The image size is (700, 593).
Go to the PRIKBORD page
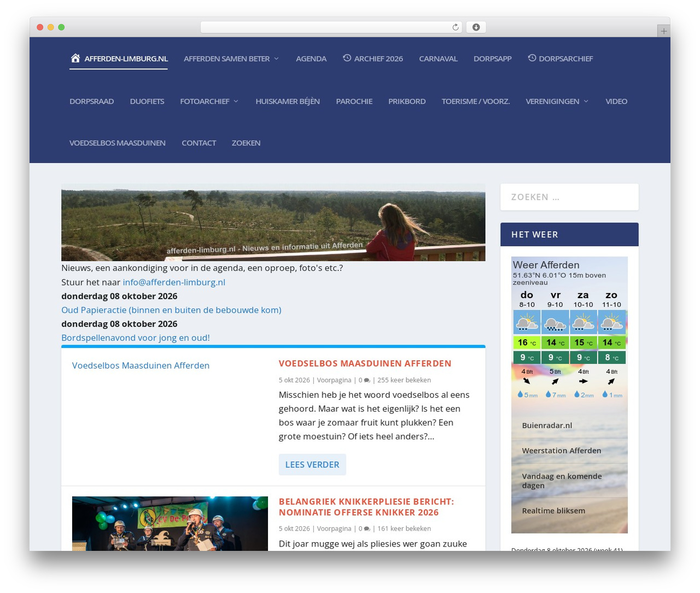407,101
